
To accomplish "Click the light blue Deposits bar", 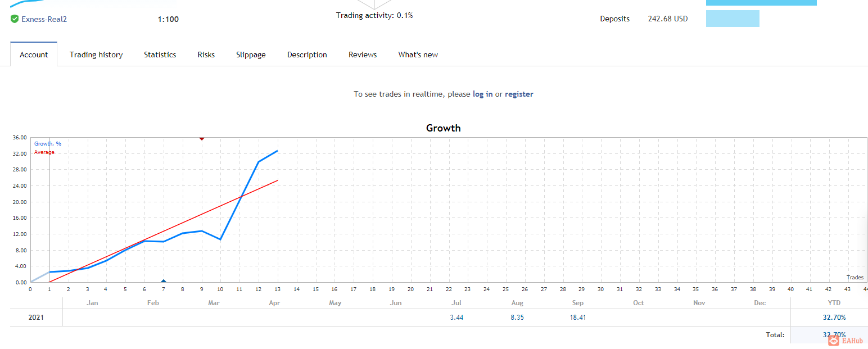I will (733, 19).
